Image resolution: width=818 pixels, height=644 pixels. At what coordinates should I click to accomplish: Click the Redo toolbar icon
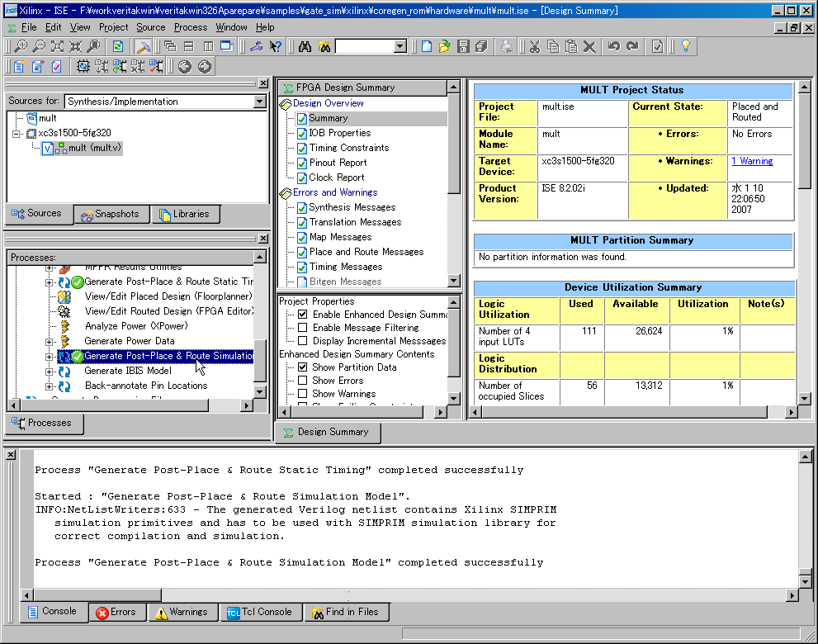(633, 46)
